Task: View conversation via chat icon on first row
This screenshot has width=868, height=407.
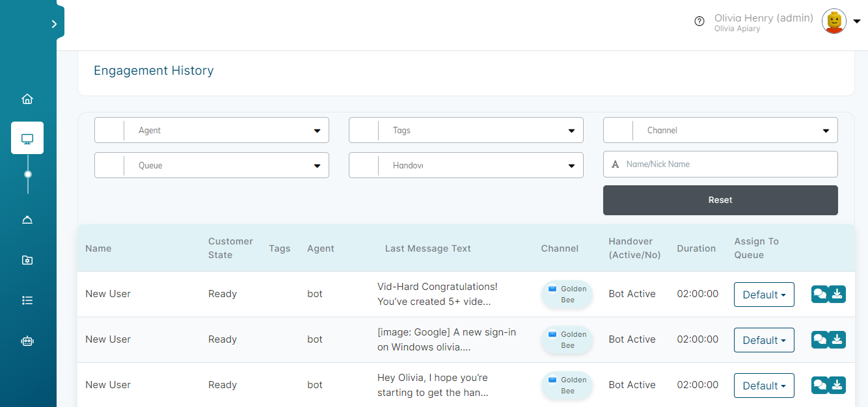Action: [x=819, y=294]
